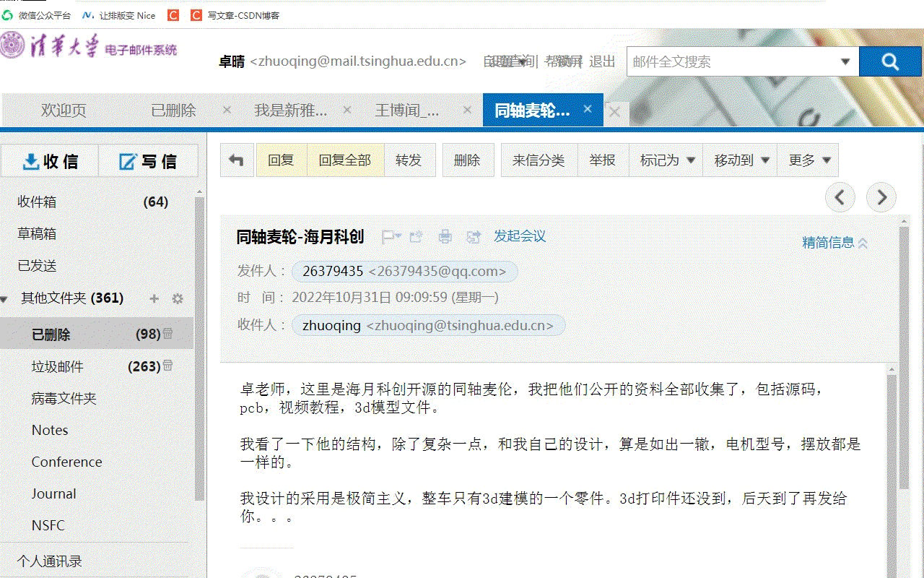This screenshot has height=578, width=924.
Task: Click the outer email pane scrollbar
Action: point(905,358)
